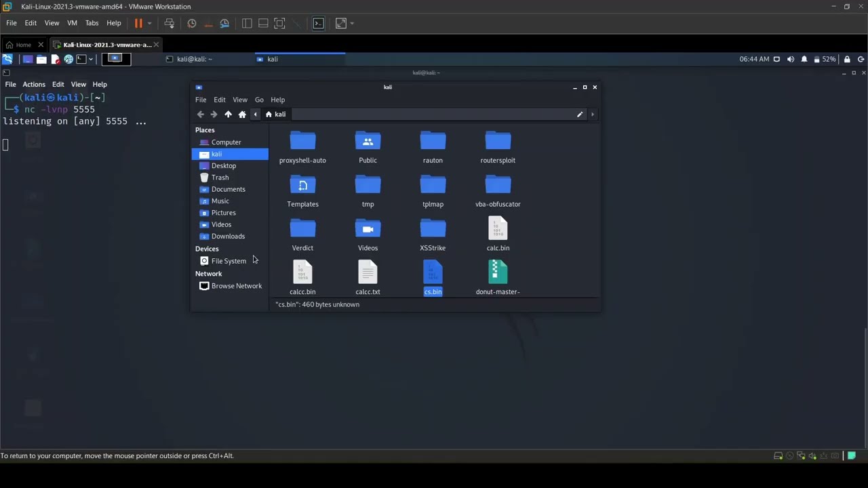Click the kali path bar button
Image resolution: width=868 pixels, height=488 pixels.
point(276,115)
